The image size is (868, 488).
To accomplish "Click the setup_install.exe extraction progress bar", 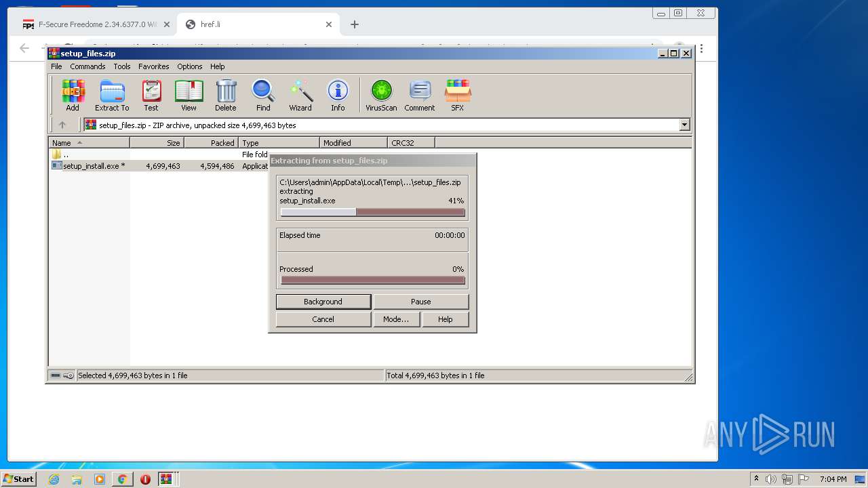I will pos(373,212).
